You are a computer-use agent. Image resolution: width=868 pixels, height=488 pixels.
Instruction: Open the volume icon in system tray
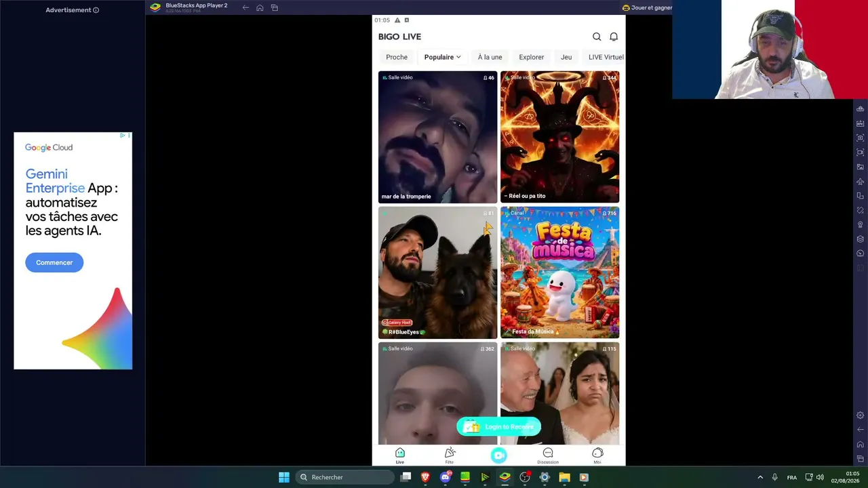click(x=820, y=477)
